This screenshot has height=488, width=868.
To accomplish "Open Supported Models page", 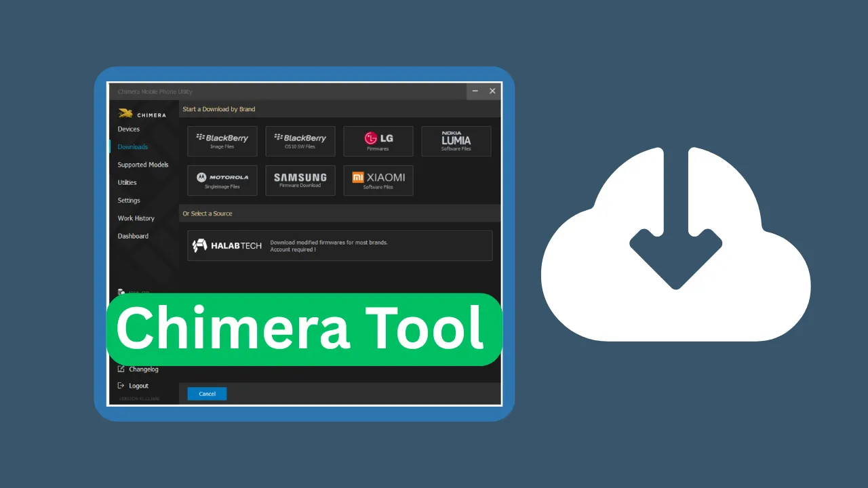I will [143, 165].
